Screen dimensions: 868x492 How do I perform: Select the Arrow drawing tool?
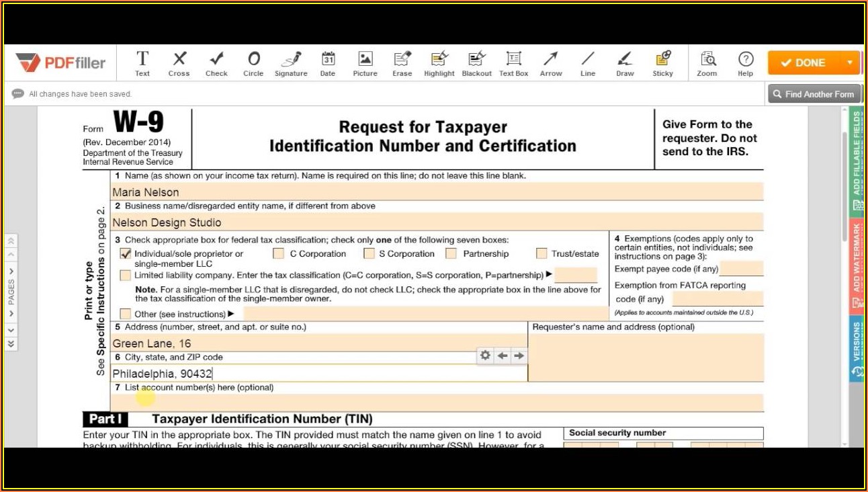(551, 63)
